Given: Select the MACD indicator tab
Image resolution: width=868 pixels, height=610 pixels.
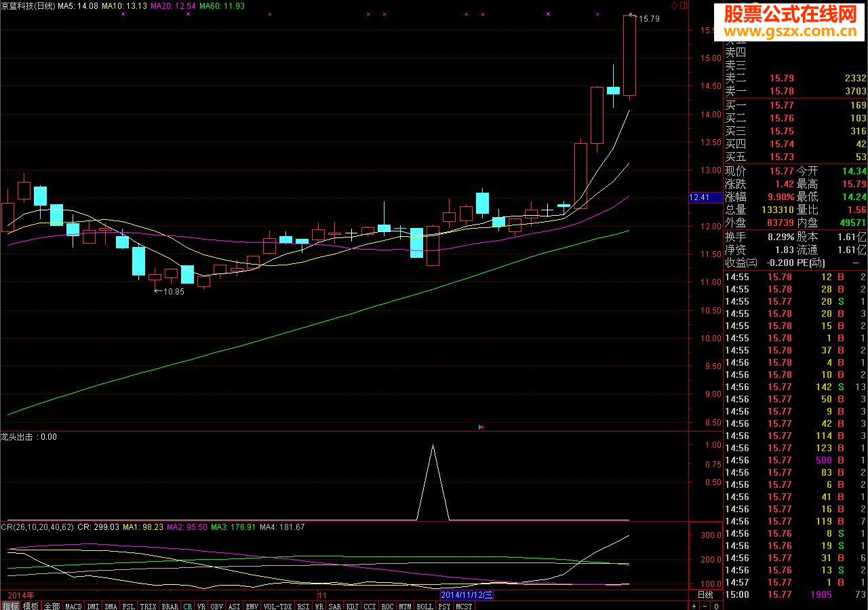Looking at the screenshot, I should pyautogui.click(x=74, y=606).
